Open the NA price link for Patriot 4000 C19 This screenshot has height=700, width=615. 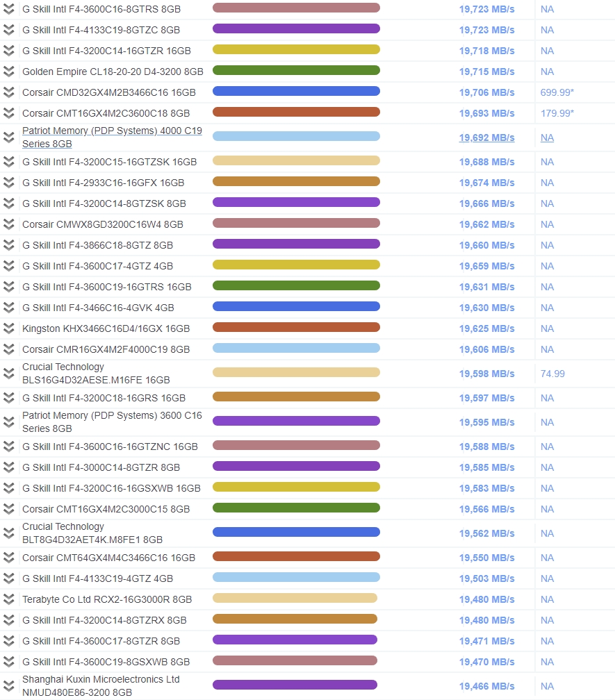[x=547, y=137]
